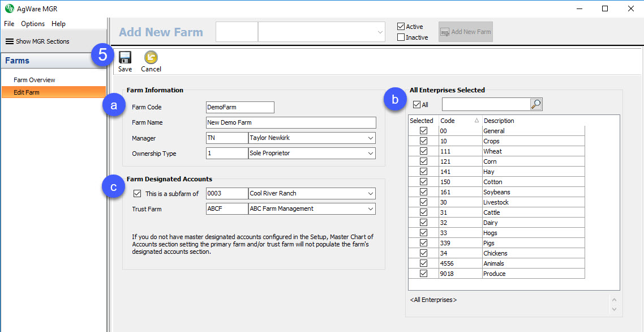Click the enterprise search magnifier icon
The height and width of the screenshot is (332, 644).
536,104
